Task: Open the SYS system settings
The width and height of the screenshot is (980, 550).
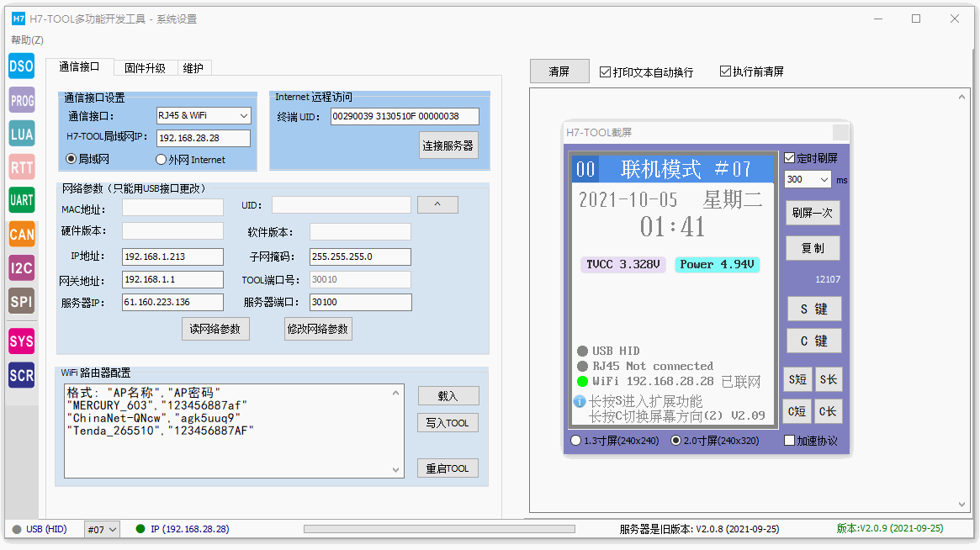Action: click(21, 341)
